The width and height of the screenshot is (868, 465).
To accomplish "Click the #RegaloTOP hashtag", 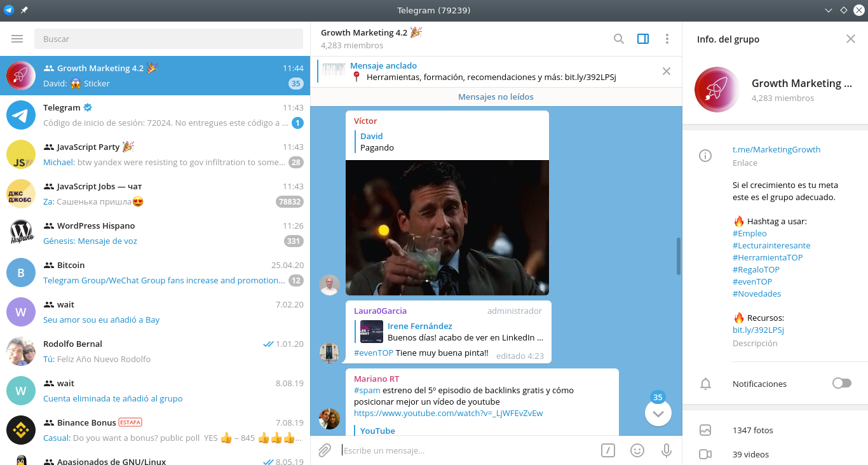I will 756,269.
